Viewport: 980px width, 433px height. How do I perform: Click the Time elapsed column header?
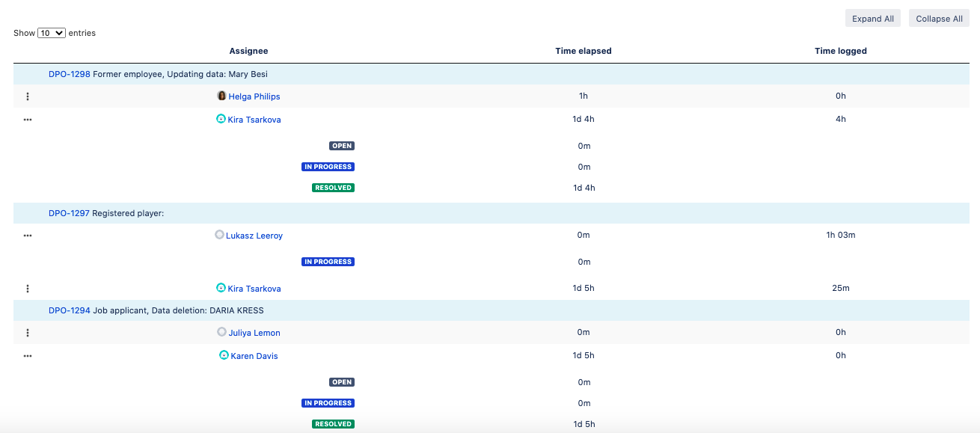(584, 51)
